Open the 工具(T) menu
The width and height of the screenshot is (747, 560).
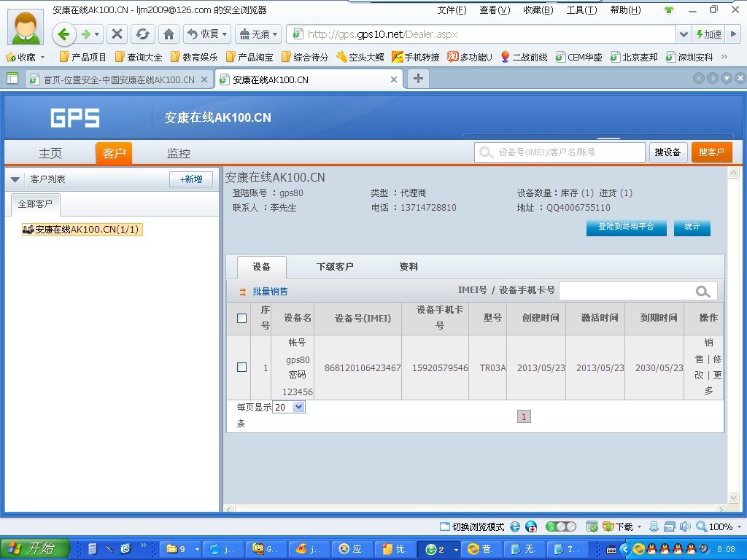[581, 9]
